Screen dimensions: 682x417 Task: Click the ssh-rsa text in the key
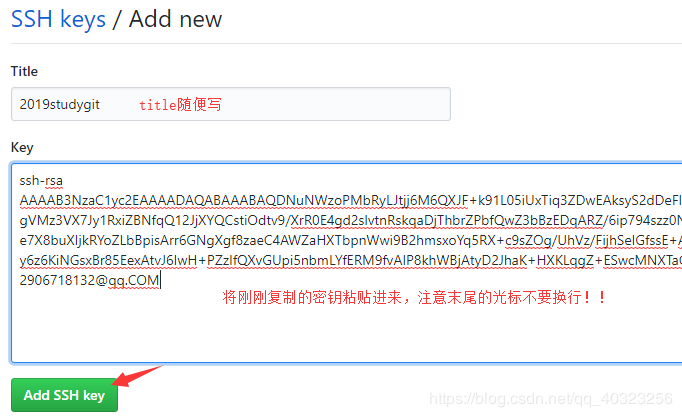[41, 180]
